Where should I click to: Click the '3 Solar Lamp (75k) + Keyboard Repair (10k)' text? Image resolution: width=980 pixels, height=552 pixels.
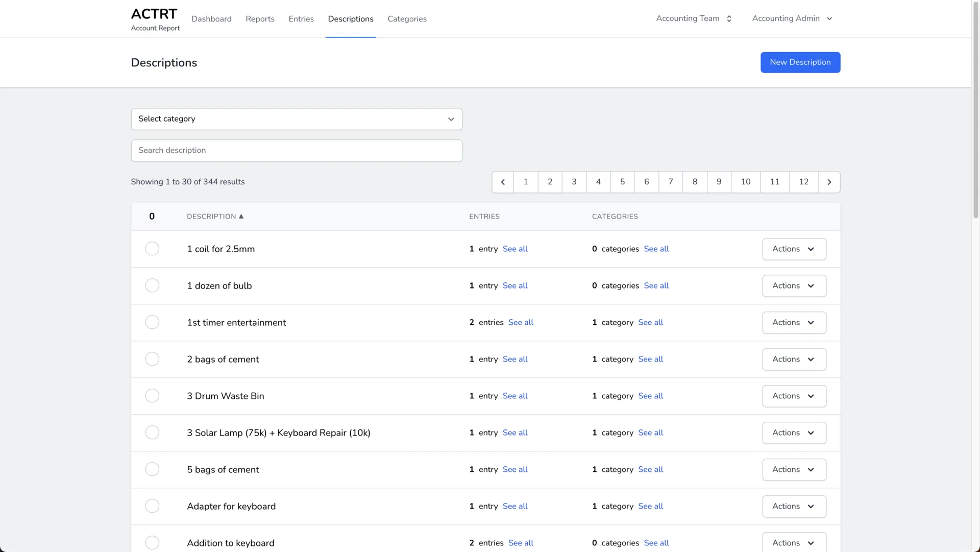[279, 433]
